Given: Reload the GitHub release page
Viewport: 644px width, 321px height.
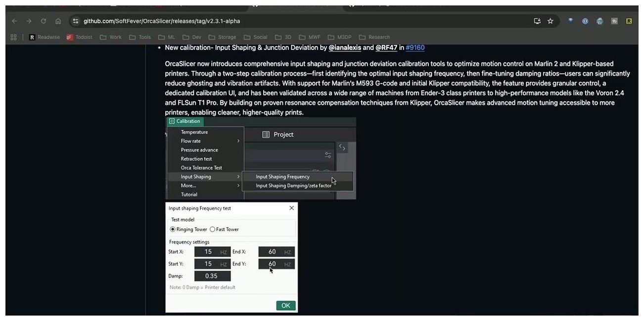Looking at the screenshot, I should [44, 21].
